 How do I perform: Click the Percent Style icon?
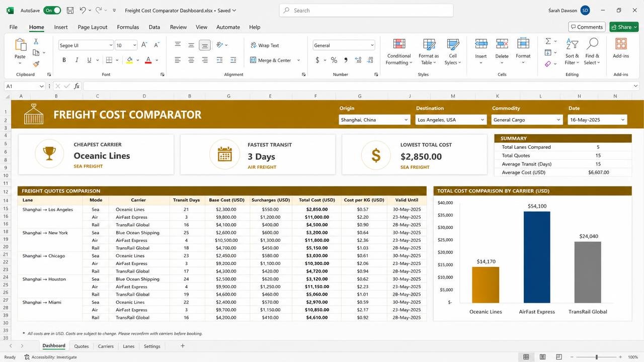point(333,60)
